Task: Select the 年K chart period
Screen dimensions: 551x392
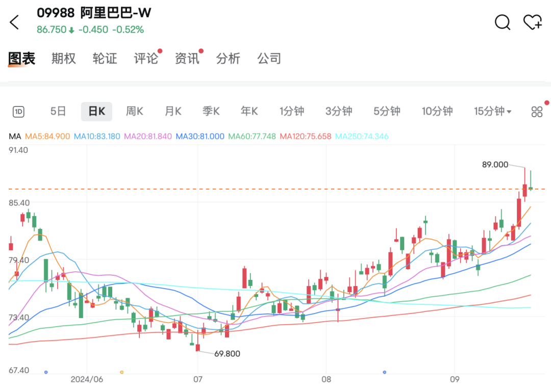Action: click(x=249, y=111)
